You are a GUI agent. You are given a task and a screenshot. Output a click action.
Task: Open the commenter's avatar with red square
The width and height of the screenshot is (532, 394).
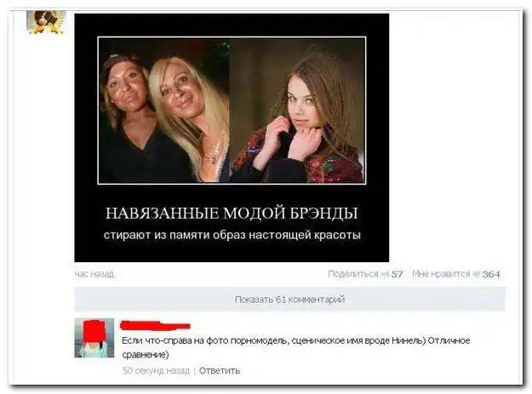94,338
